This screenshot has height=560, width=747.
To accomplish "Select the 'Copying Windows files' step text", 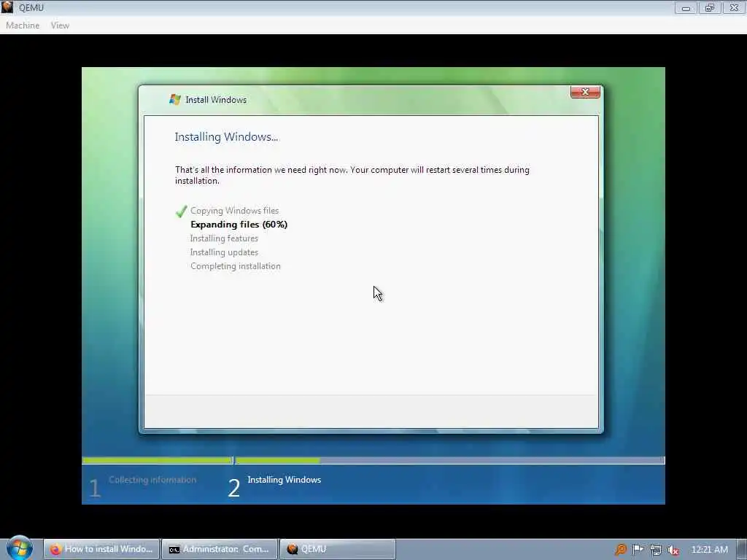I will click(234, 211).
